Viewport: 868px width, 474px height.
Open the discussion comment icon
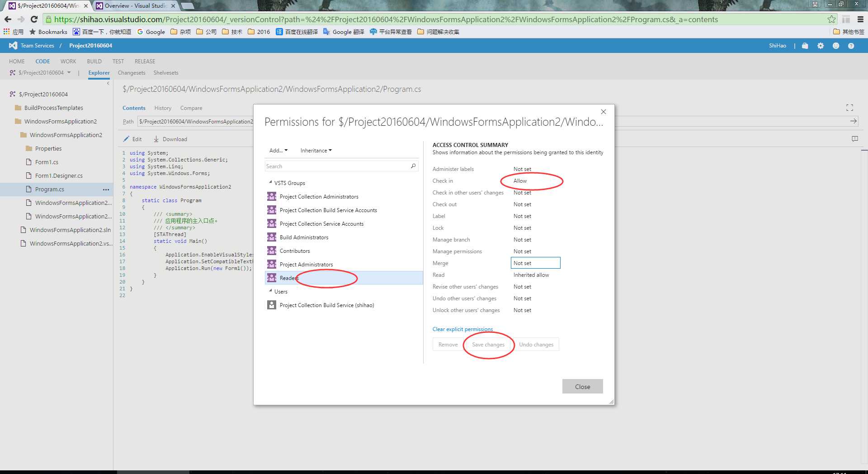(x=854, y=139)
